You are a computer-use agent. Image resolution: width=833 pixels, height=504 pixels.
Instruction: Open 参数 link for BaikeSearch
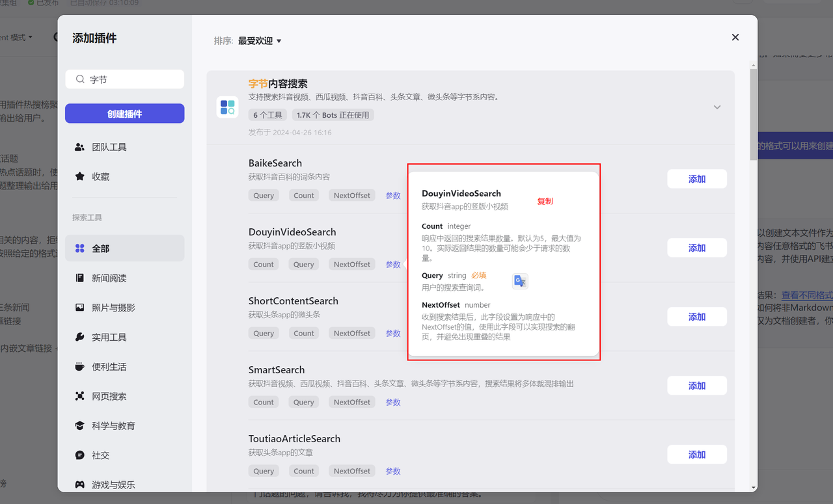pyautogui.click(x=393, y=195)
